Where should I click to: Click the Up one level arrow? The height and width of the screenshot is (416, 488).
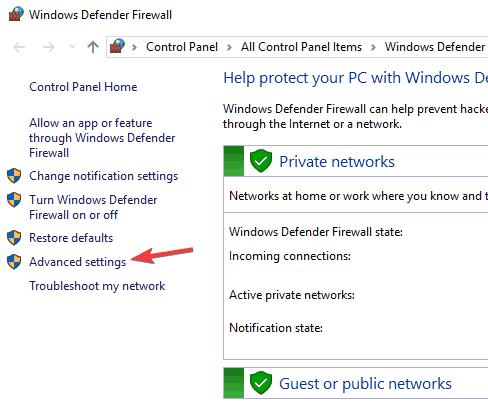[x=93, y=47]
